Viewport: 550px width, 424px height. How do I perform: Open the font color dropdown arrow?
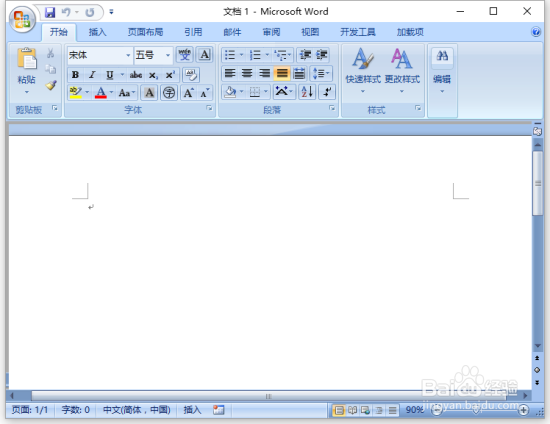pos(111,92)
